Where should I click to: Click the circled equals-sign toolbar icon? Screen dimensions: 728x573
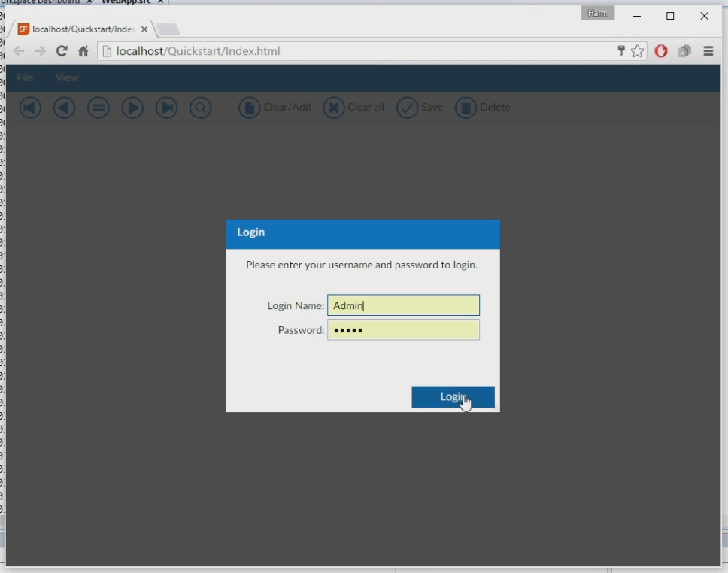(x=99, y=108)
